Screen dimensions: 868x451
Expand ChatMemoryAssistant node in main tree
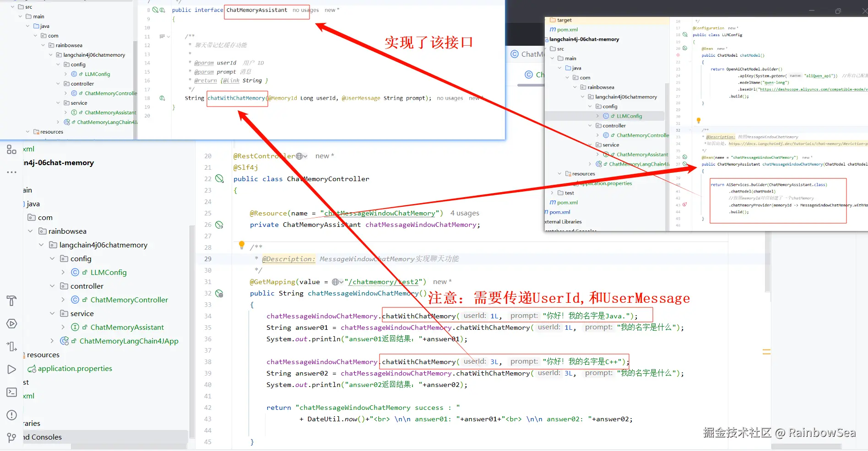[64, 327]
